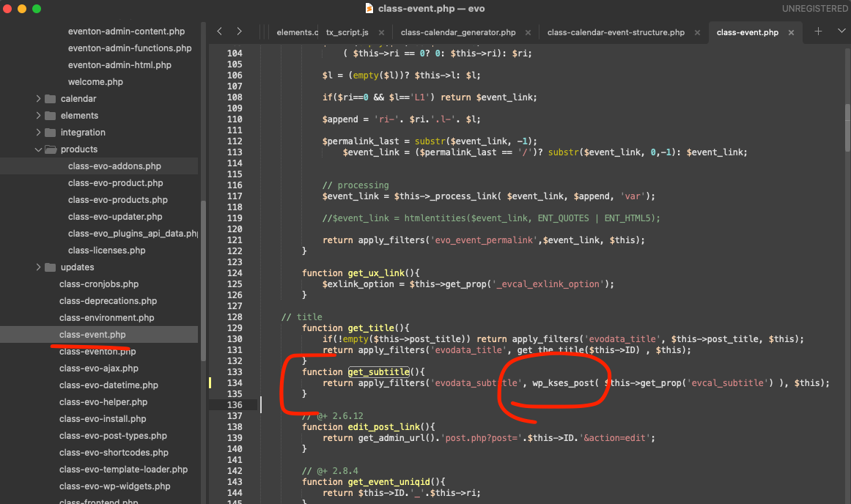851x504 pixels.
Task: Open class-evo-updater.php in sidebar
Action: pyautogui.click(x=115, y=216)
